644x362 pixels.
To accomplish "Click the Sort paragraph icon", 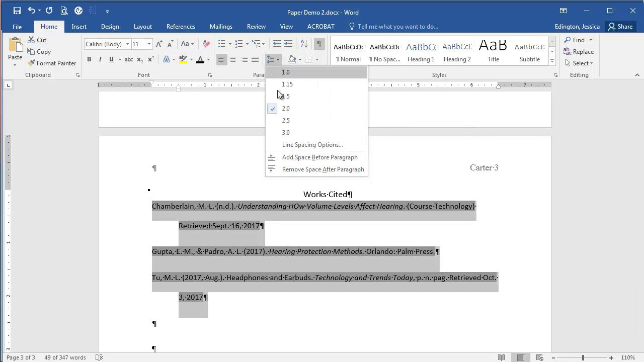I will (x=304, y=44).
